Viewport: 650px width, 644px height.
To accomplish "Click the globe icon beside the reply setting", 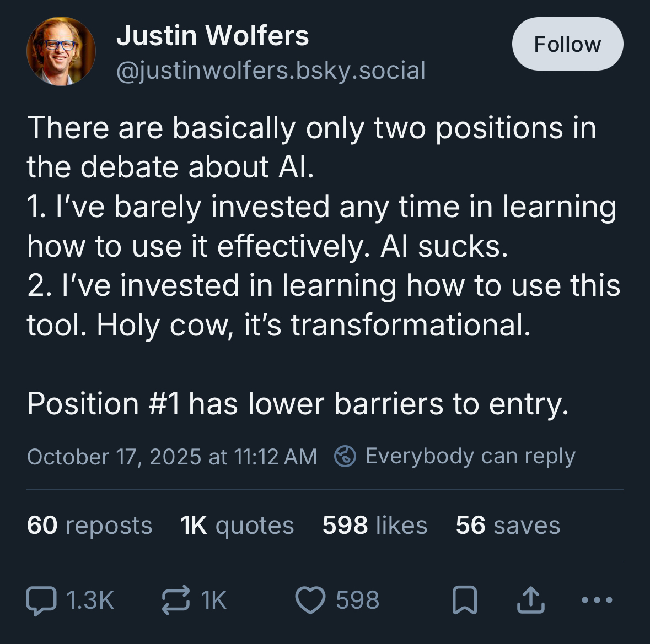I will (x=345, y=456).
